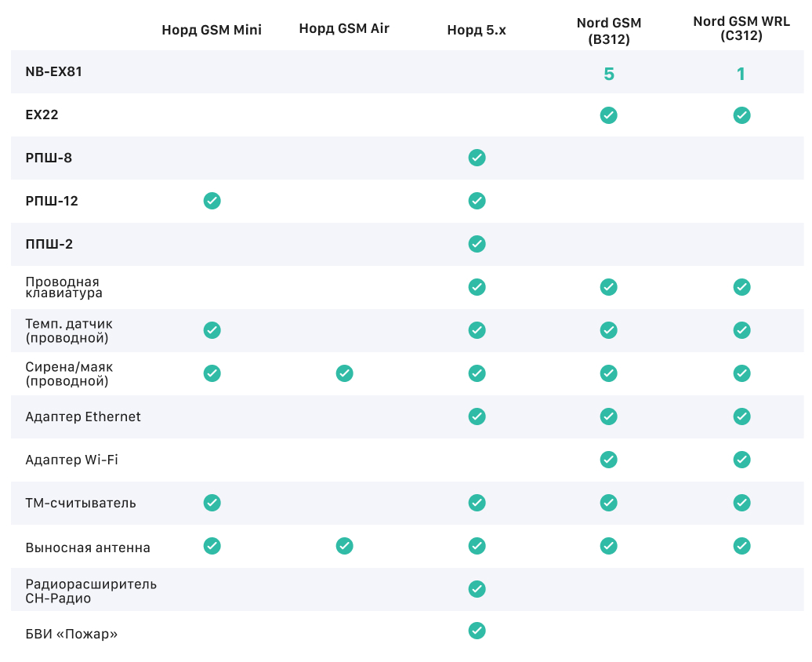The width and height of the screenshot is (812, 662).
Task: Click Сирена/маяк checkmark under Норд GSM Air
Action: pyautogui.click(x=344, y=373)
